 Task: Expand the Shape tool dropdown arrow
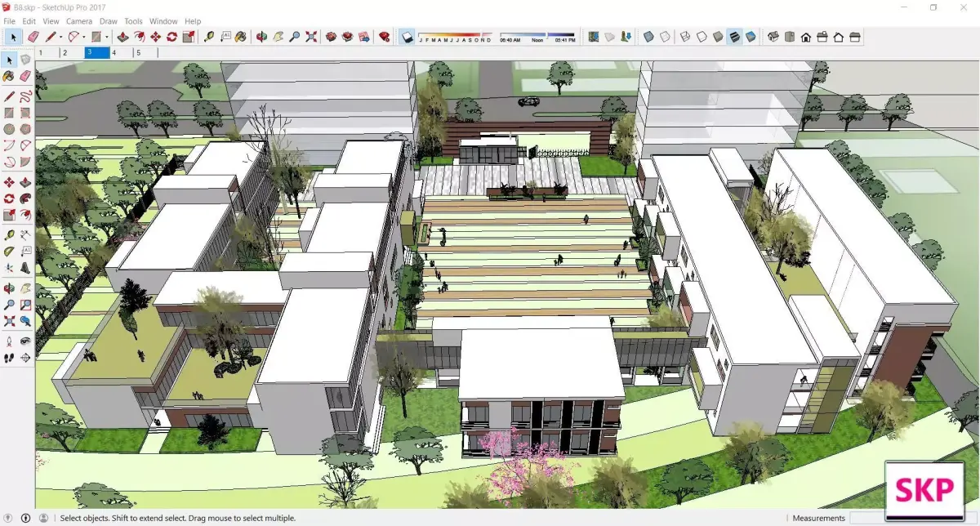coord(107,37)
